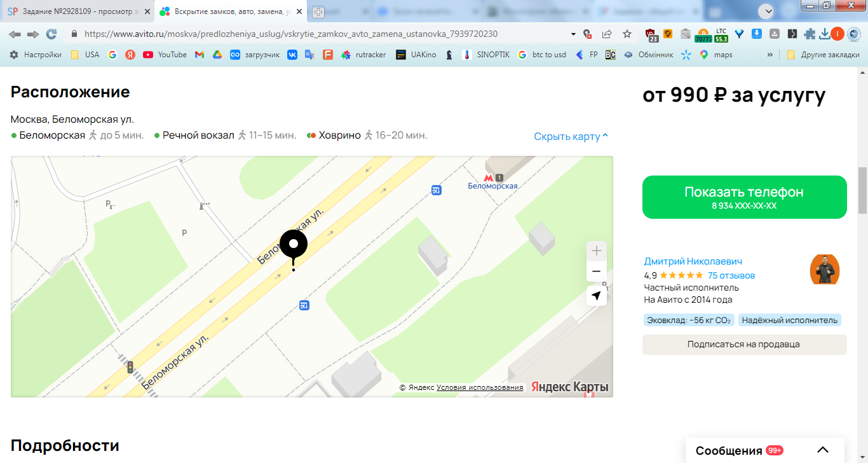Open browser downloads arrow icon
This screenshot has width=868, height=463.
(825, 34)
